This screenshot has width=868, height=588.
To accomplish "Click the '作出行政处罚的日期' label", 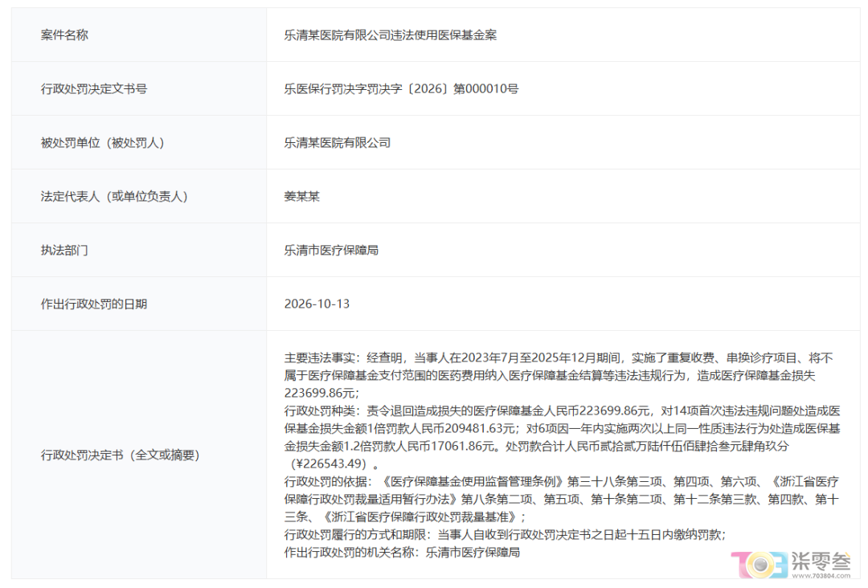I will [93, 304].
